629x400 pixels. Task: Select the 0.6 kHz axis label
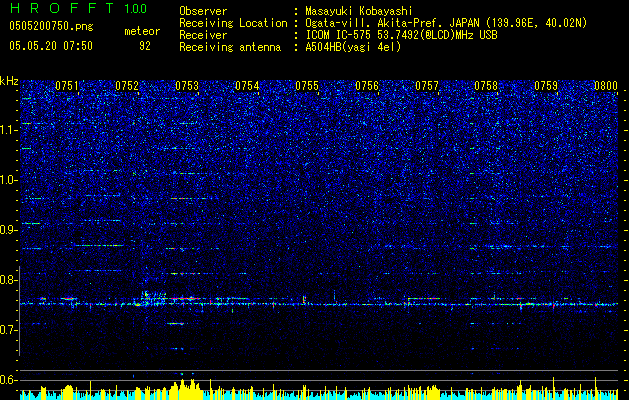coord(8,380)
